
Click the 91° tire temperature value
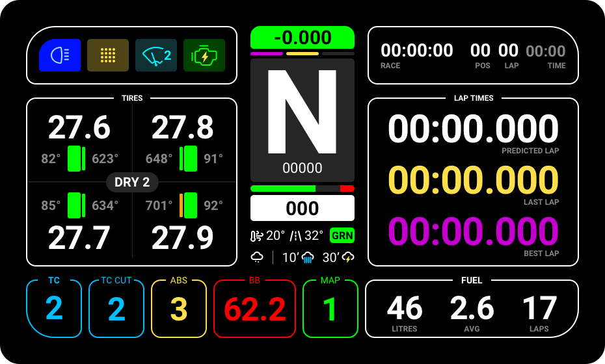click(213, 159)
